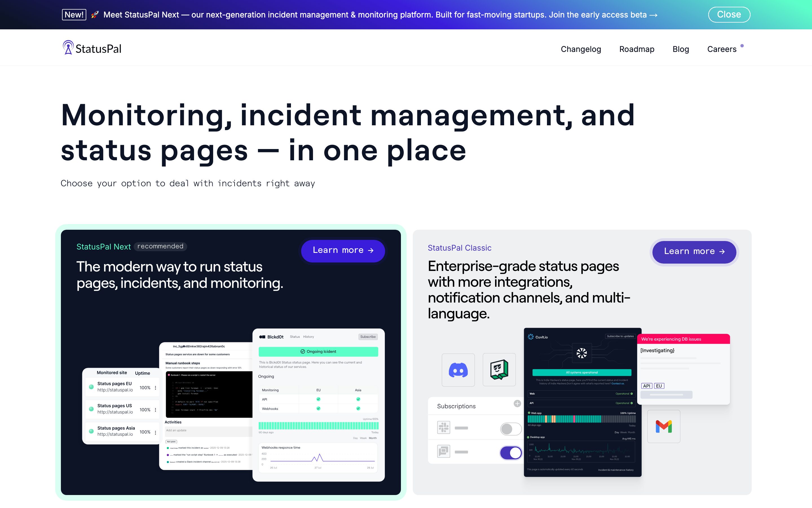812x508 pixels.
Task: Click the StatusPal Next heading
Action: pyautogui.click(x=103, y=247)
